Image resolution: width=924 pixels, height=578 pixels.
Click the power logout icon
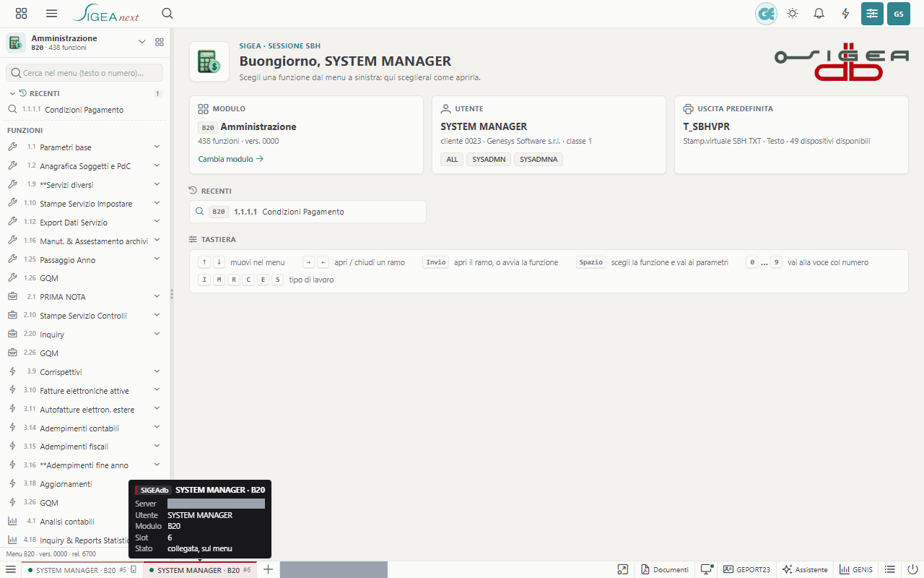click(912, 570)
